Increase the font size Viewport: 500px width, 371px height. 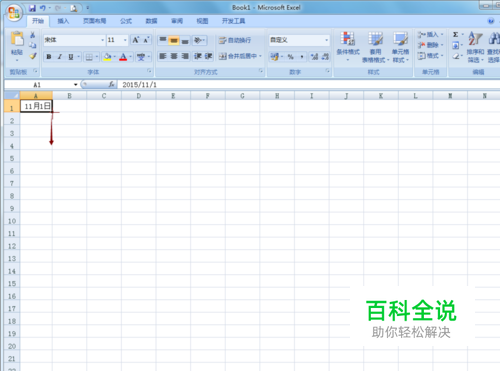pos(136,40)
